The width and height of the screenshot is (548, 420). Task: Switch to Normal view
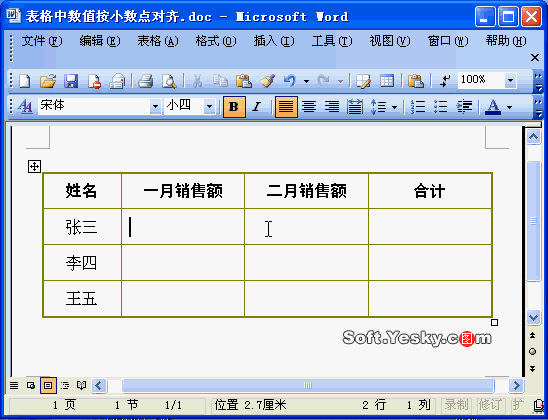[x=14, y=385]
